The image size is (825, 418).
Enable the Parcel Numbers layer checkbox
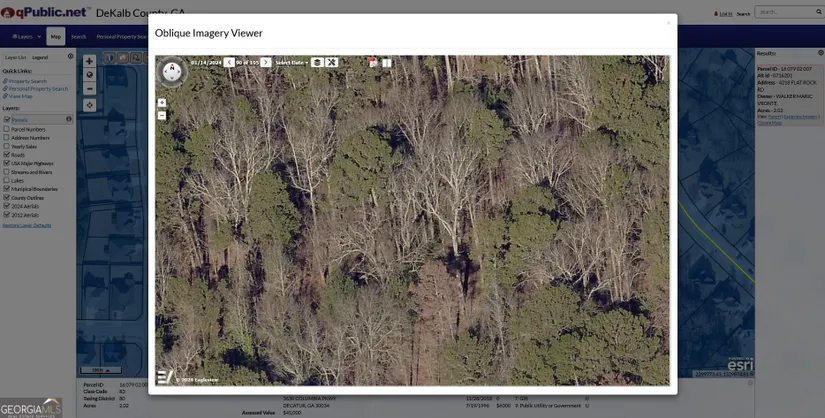click(7, 129)
